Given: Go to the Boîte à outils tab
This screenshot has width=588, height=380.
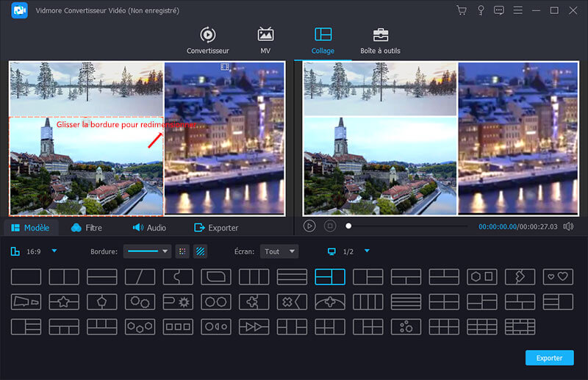Looking at the screenshot, I should 380,40.
